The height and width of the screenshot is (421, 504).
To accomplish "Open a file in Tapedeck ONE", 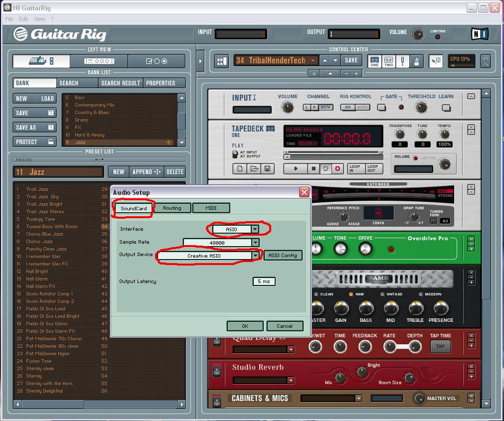I will pos(254,168).
